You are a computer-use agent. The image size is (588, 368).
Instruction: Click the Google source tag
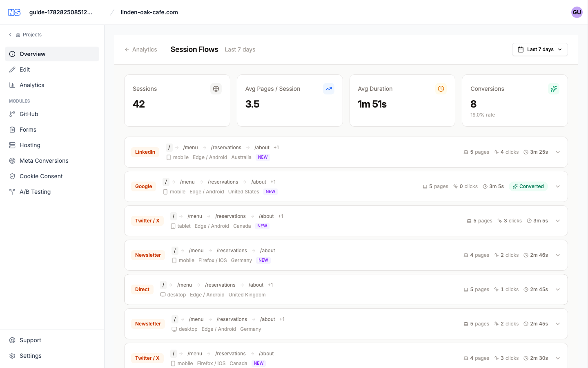[144, 186]
